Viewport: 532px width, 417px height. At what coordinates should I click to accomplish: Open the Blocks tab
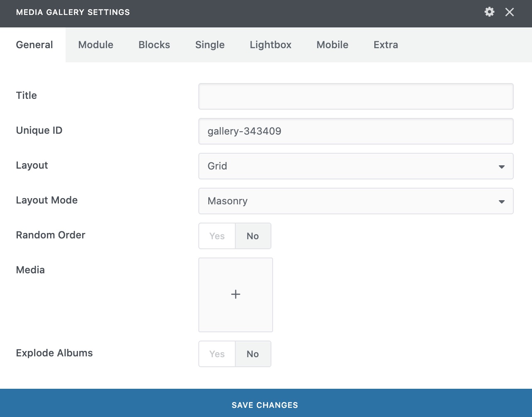tap(154, 45)
